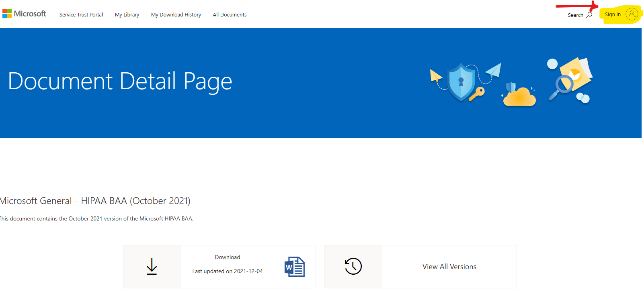Open the Word document icon
Image resolution: width=644 pixels, height=300 pixels.
point(295,267)
